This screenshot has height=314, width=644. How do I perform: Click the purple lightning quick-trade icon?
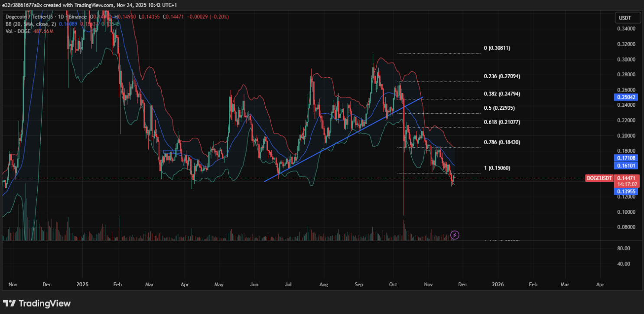(x=455, y=235)
